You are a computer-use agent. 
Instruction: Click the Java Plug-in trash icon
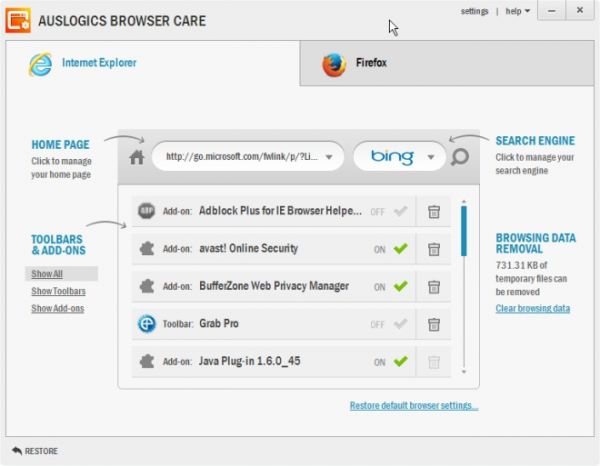[434, 362]
